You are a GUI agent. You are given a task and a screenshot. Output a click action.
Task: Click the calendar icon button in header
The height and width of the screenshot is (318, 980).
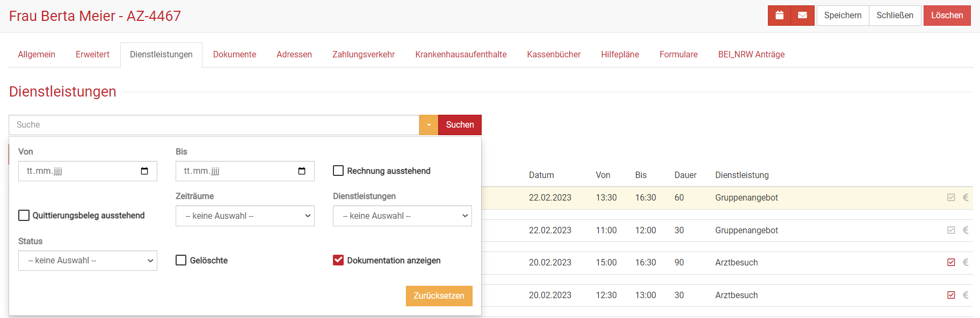point(779,16)
